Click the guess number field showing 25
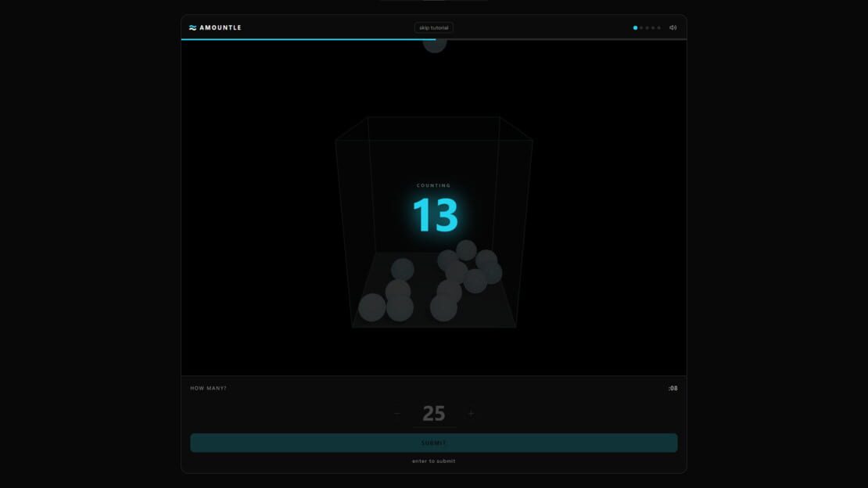Viewport: 868px width, 488px height. coord(433,414)
